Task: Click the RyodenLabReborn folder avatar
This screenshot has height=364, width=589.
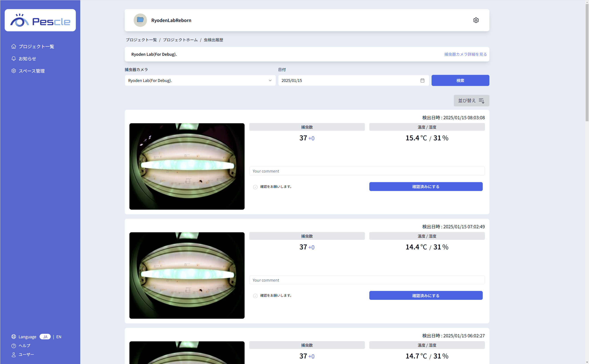Action: click(140, 20)
